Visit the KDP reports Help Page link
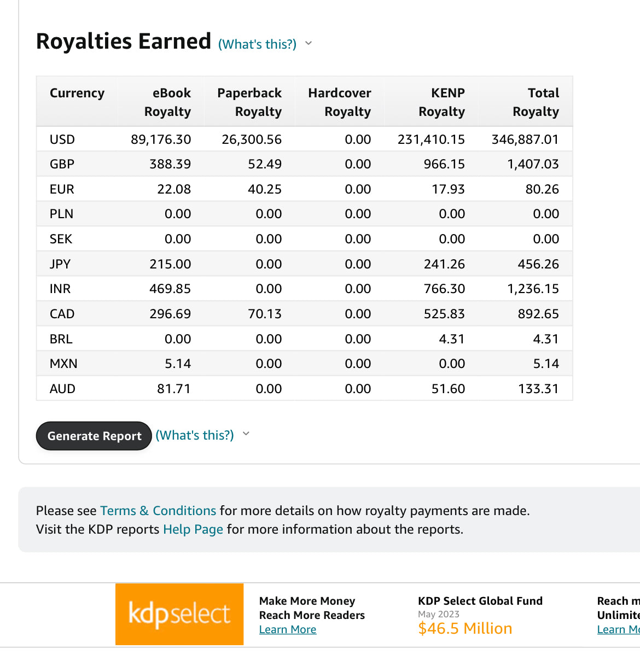Image resolution: width=640 pixels, height=672 pixels. [x=193, y=529]
